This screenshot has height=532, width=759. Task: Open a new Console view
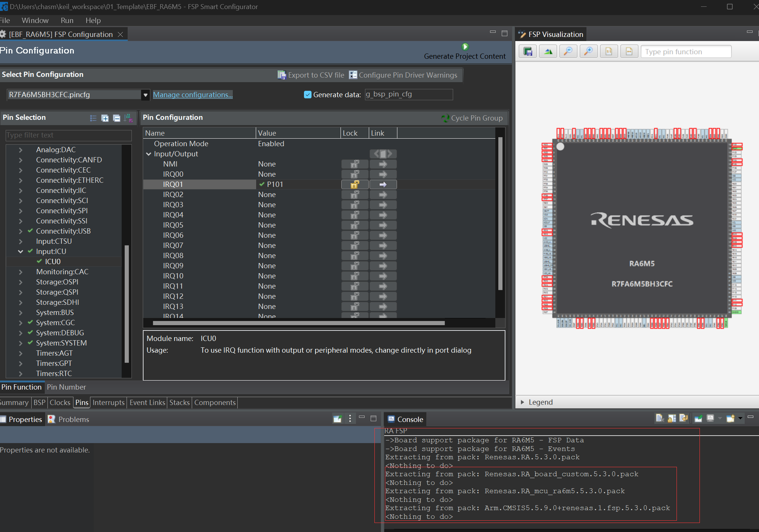click(730, 418)
